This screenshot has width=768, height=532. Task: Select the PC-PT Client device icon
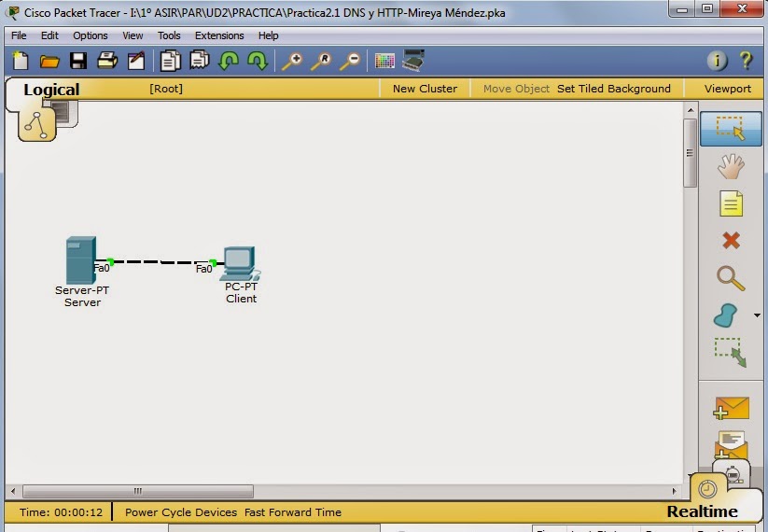[x=240, y=263]
